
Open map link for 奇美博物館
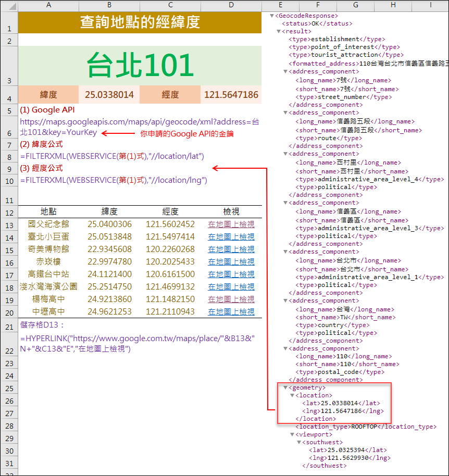[231, 249]
